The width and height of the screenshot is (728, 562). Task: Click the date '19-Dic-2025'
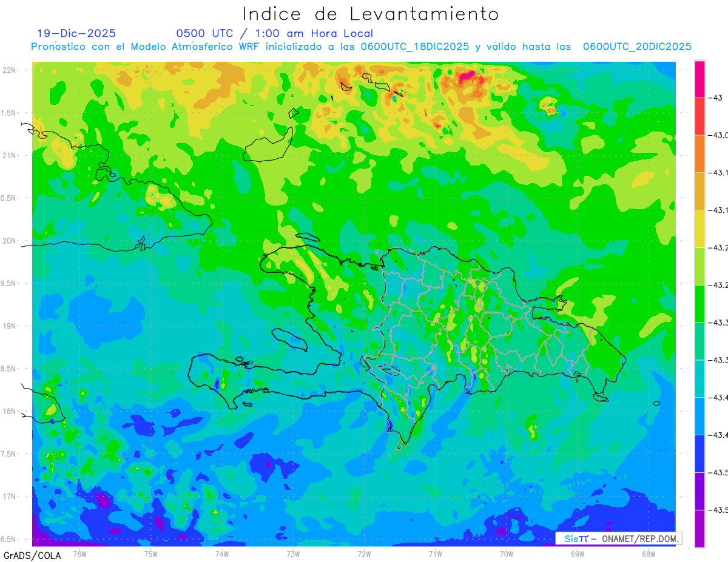tap(76, 33)
